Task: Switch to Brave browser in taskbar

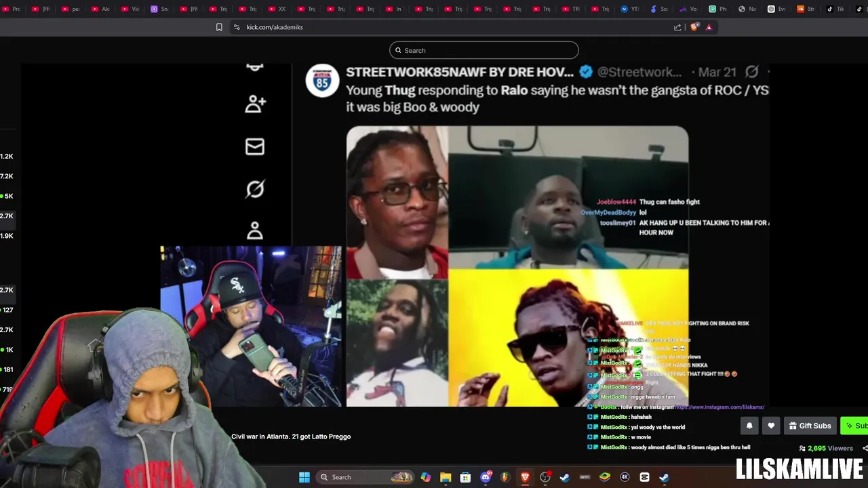Action: [525, 477]
